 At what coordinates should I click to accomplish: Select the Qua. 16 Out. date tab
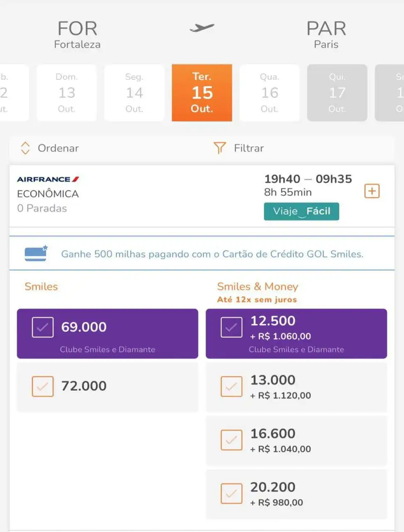pos(269,93)
